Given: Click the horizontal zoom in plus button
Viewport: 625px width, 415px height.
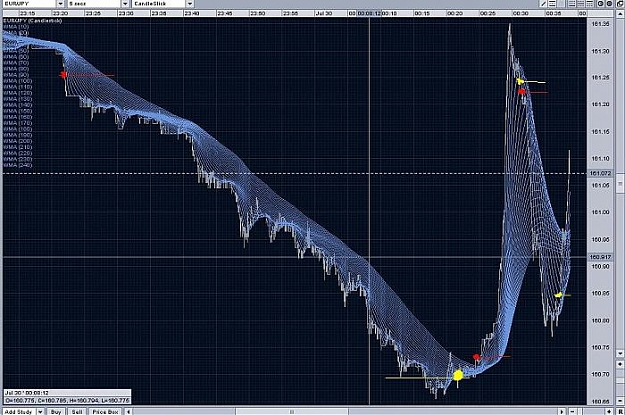Looking at the screenshot, I should coord(609,411).
